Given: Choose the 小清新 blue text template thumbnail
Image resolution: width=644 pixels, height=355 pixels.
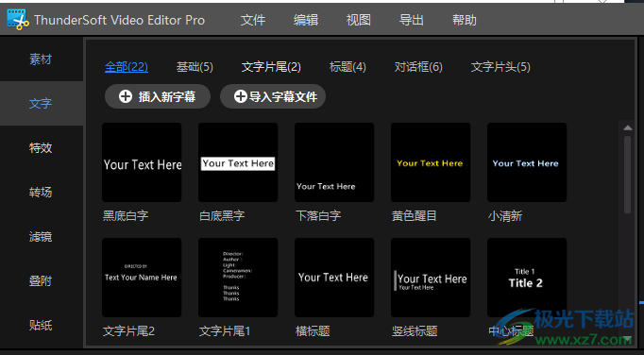Looking at the screenshot, I should click(527, 162).
